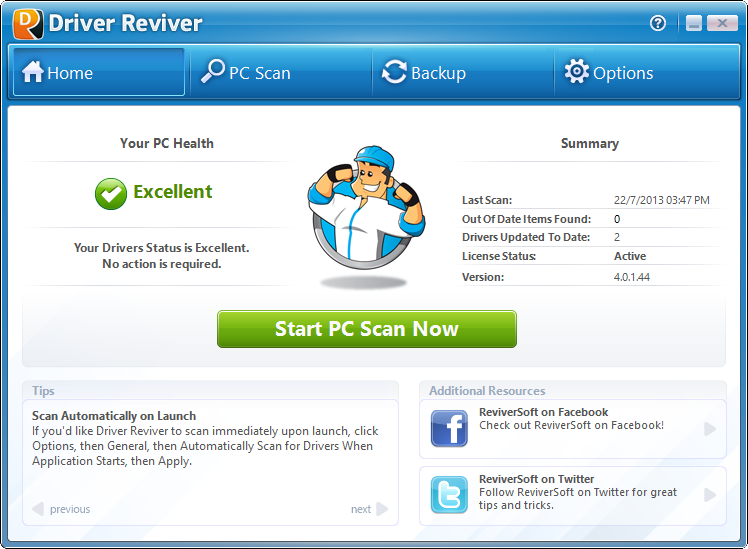
Task: Go to the Options tab
Action: [x=646, y=72]
